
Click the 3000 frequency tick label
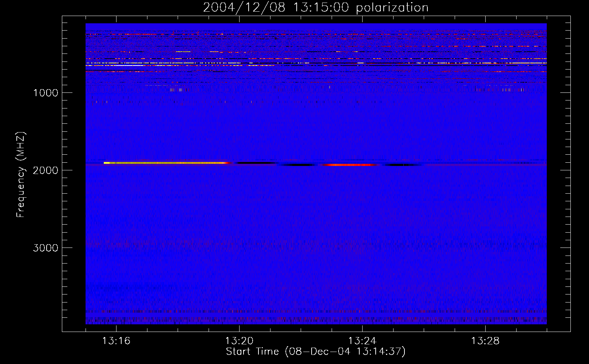(46, 248)
